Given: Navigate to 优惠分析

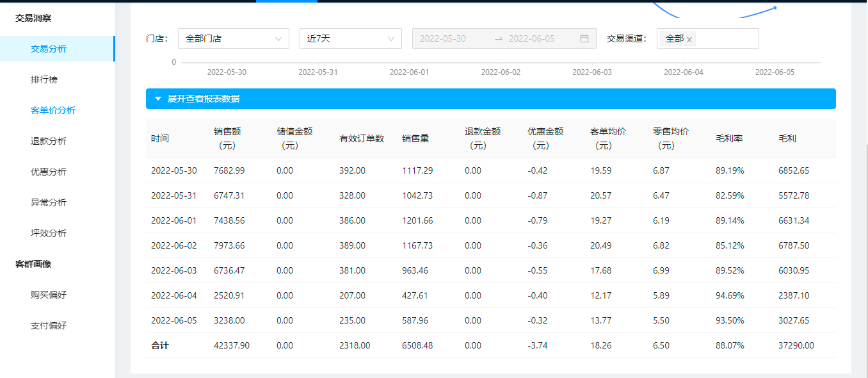Looking at the screenshot, I should coord(49,172).
